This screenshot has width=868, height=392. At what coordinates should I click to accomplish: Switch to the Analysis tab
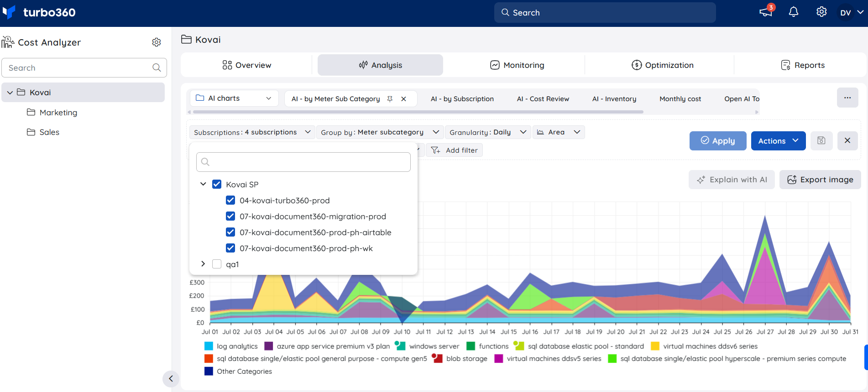pos(380,65)
